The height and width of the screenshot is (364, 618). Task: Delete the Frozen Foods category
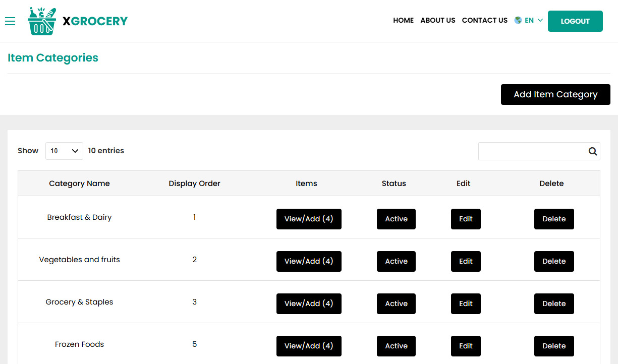click(554, 346)
